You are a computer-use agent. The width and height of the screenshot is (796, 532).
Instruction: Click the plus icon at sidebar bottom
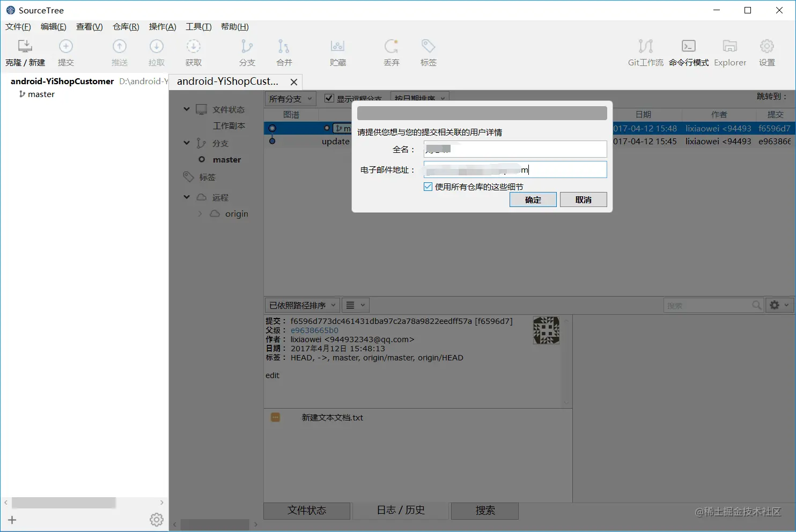pos(12,520)
